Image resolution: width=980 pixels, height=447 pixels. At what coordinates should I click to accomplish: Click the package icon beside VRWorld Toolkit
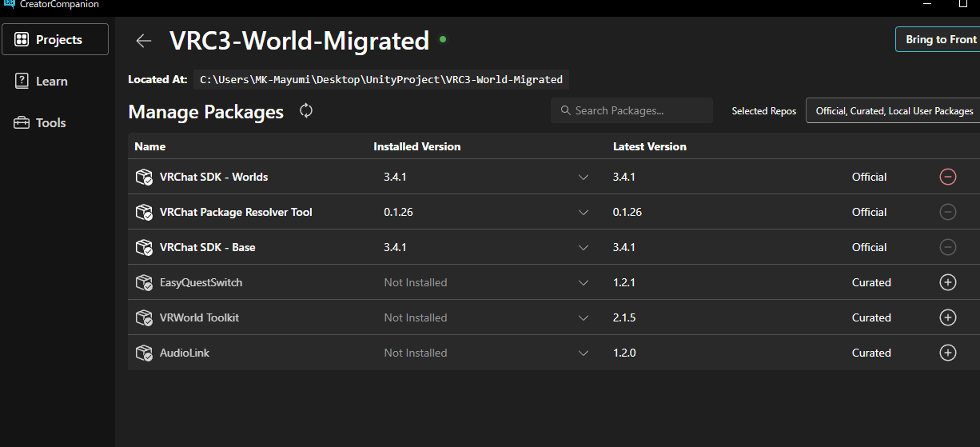pyautogui.click(x=144, y=317)
